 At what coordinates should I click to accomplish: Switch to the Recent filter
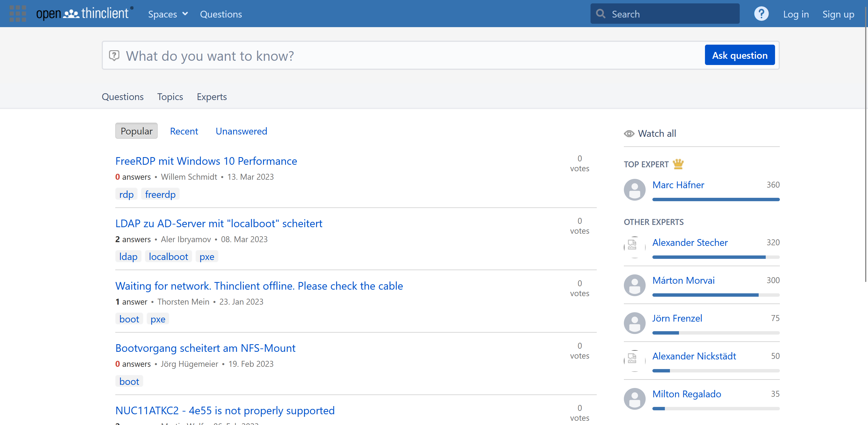[184, 131]
